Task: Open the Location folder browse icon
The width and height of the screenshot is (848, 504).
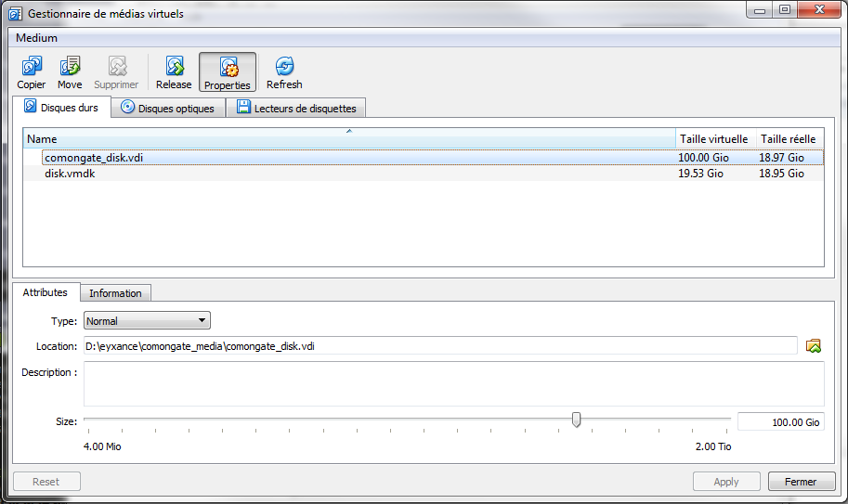Action: coord(814,345)
